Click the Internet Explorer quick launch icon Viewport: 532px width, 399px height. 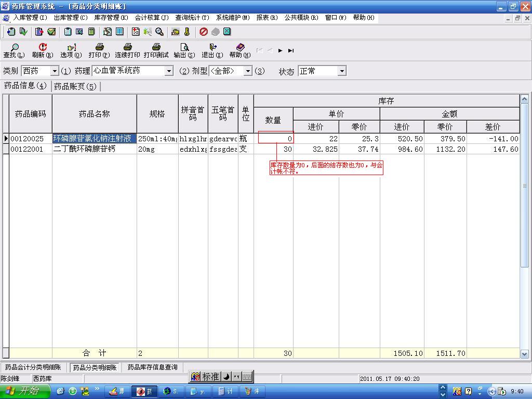[x=60, y=391]
